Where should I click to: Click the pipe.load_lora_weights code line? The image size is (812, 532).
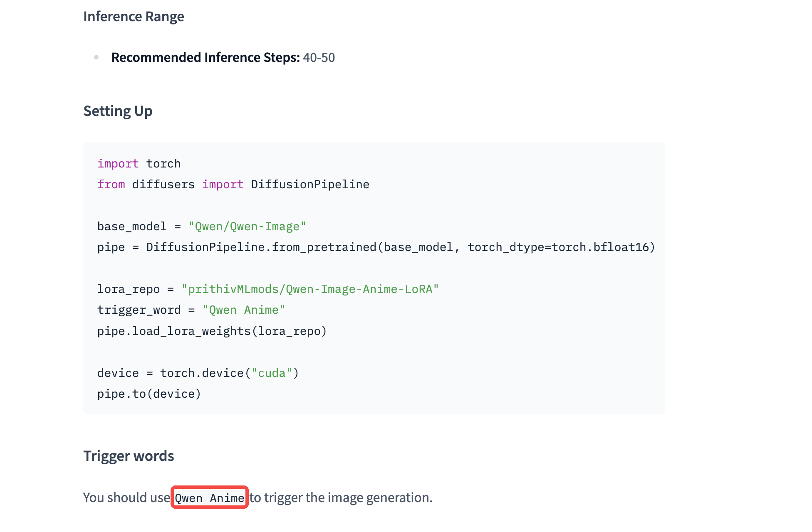point(212,331)
